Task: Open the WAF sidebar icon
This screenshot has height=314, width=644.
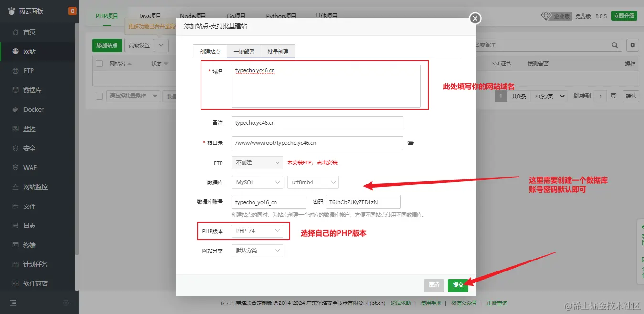Action: (x=15, y=168)
